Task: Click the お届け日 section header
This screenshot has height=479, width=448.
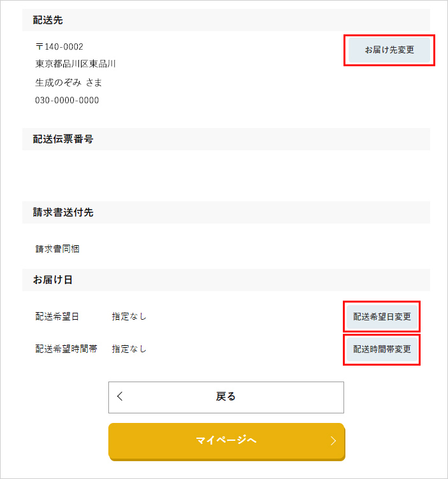Action: point(226,280)
